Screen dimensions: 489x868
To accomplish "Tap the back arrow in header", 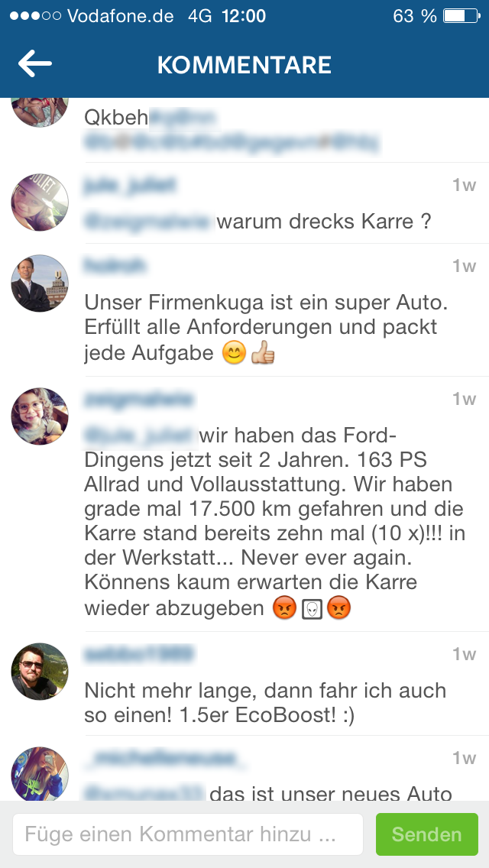I will click(x=35, y=64).
